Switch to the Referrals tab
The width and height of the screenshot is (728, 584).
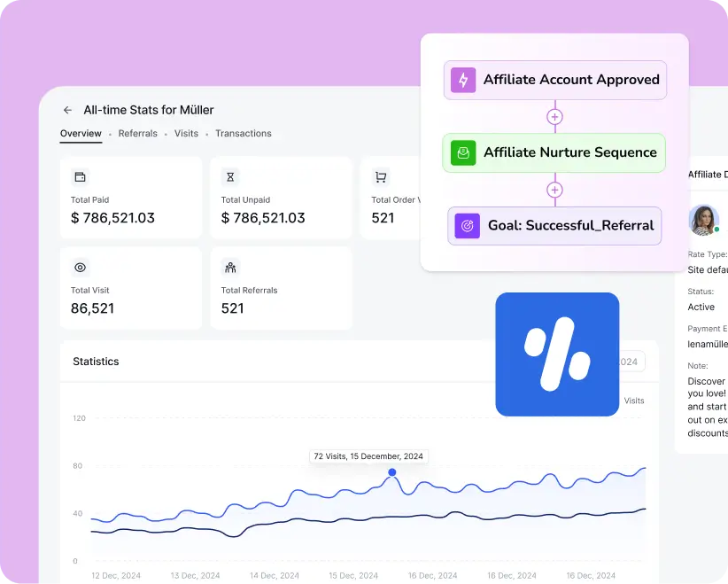coord(138,133)
